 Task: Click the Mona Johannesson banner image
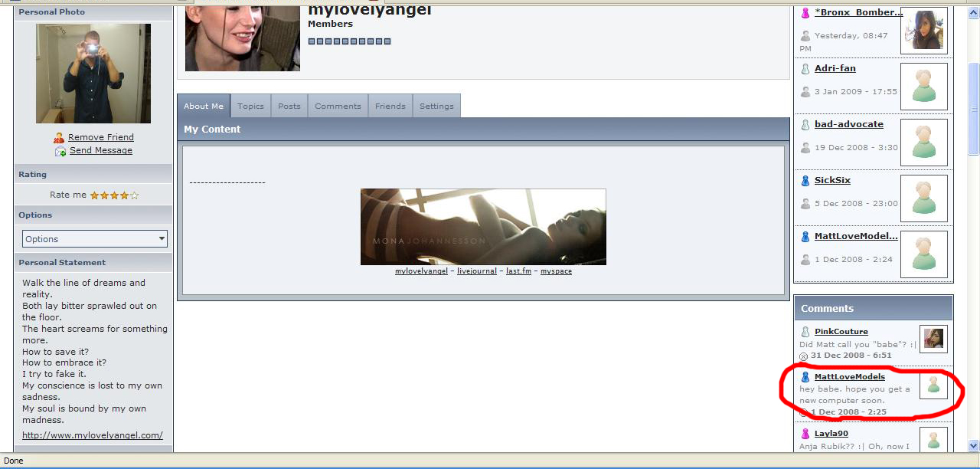483,227
